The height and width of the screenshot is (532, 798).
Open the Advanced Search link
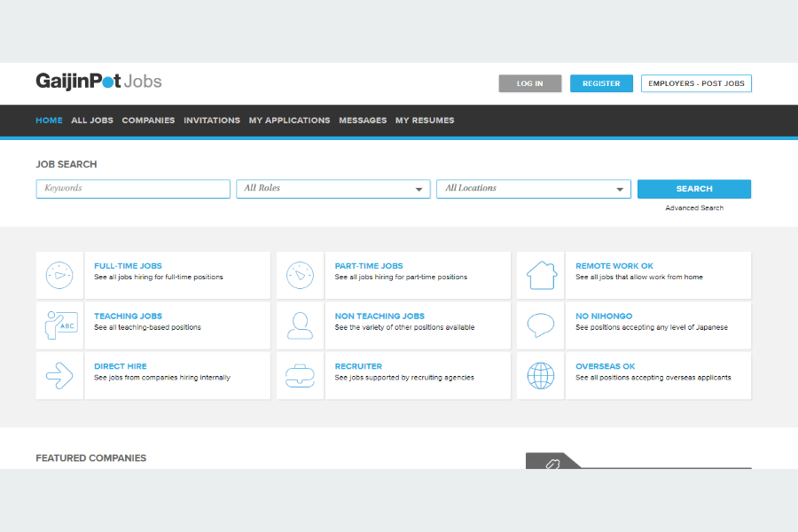694,208
